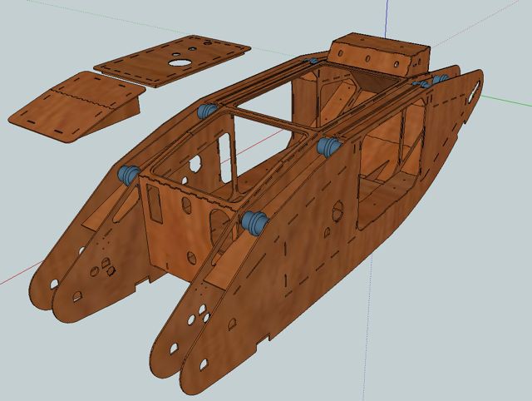Click the large circular hole in the detached panel
The width and height of the screenshot is (532, 401).
(179, 62)
